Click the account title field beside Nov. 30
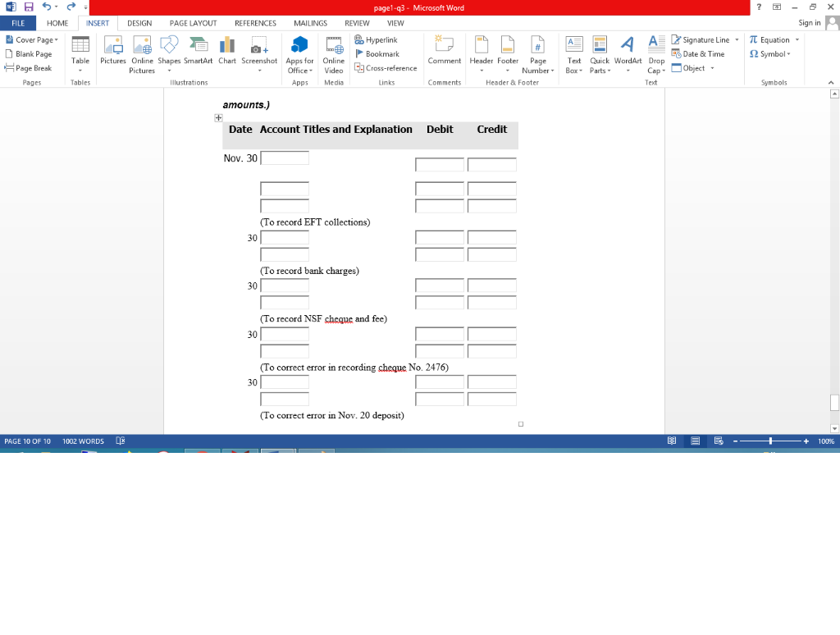This screenshot has height=635, width=840. click(x=285, y=158)
